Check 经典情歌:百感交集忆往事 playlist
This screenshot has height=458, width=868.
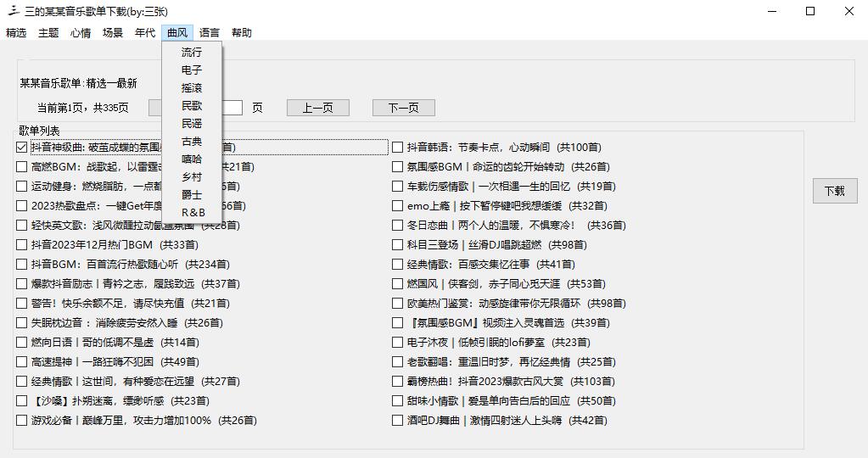tap(397, 265)
